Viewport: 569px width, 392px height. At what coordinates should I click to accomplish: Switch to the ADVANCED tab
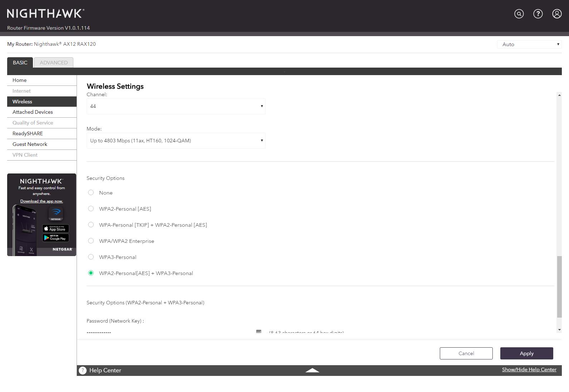click(x=54, y=63)
